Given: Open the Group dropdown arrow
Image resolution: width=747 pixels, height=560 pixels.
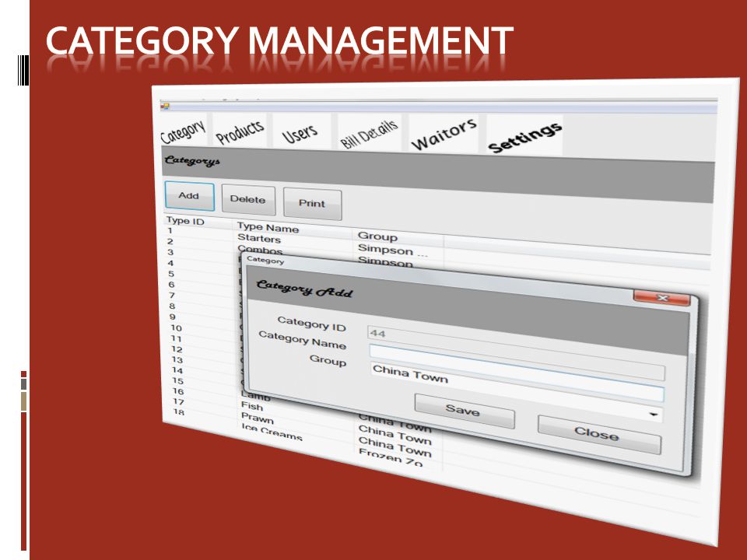Looking at the screenshot, I should 654,415.
